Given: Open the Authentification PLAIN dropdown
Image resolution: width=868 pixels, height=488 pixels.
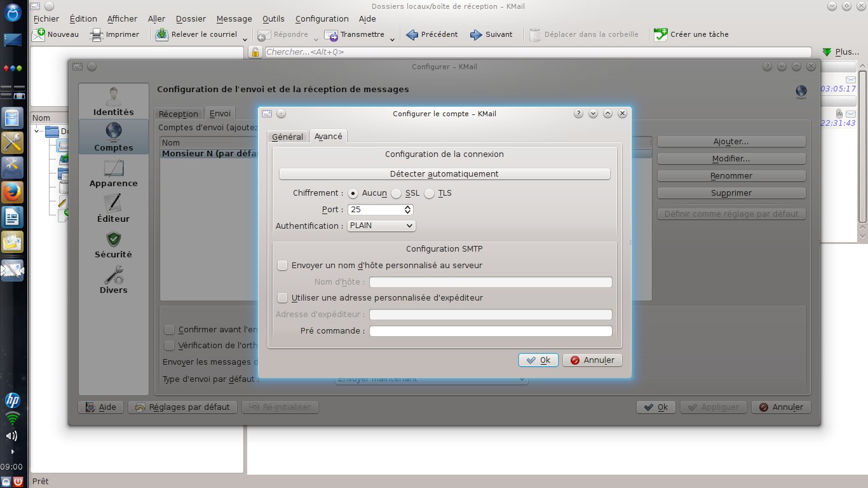Looking at the screenshot, I should (x=381, y=226).
